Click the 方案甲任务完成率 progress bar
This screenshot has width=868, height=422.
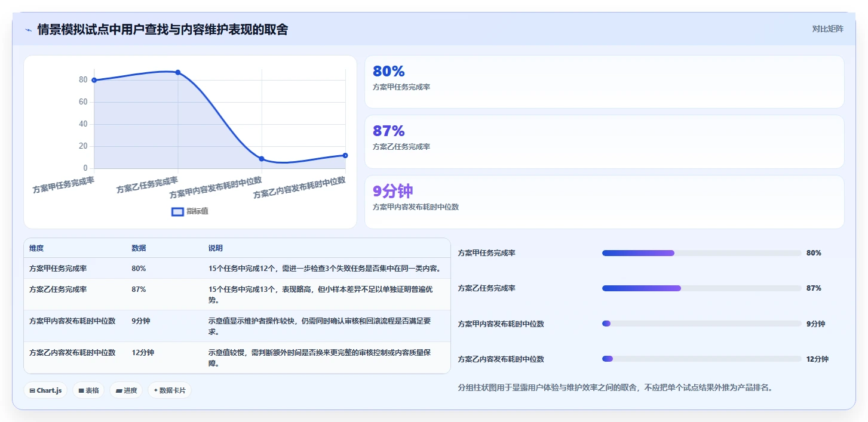click(702, 253)
